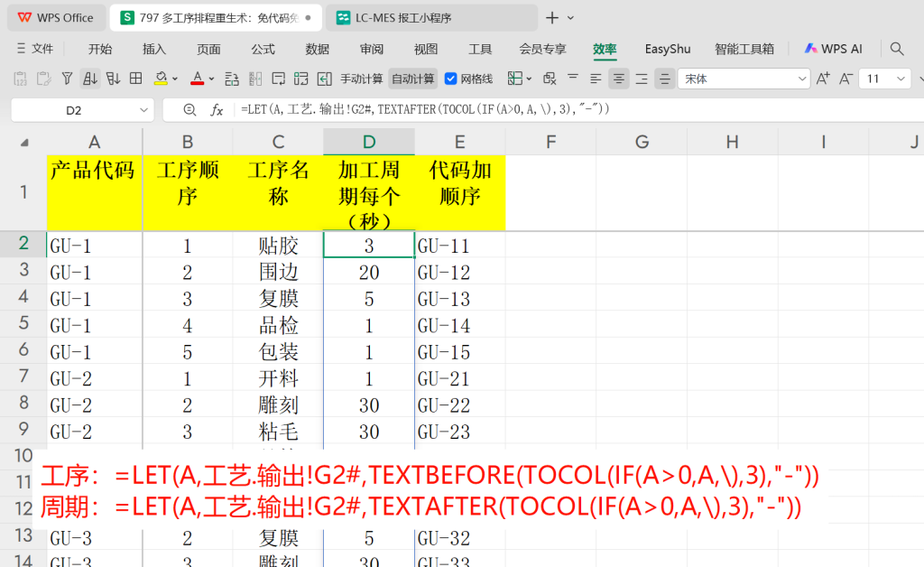
Task: Decrease font size with A- icon
Action: tap(846, 79)
